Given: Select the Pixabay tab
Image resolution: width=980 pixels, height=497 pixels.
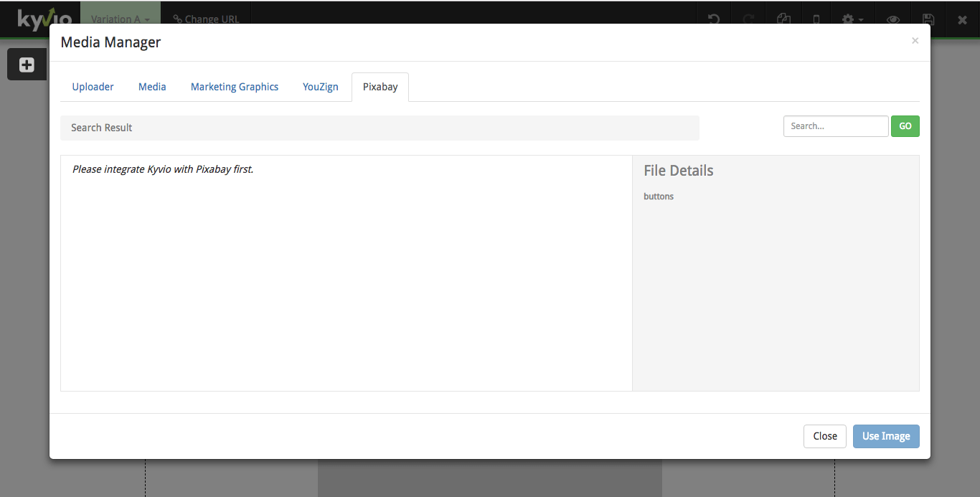Looking at the screenshot, I should (x=380, y=87).
